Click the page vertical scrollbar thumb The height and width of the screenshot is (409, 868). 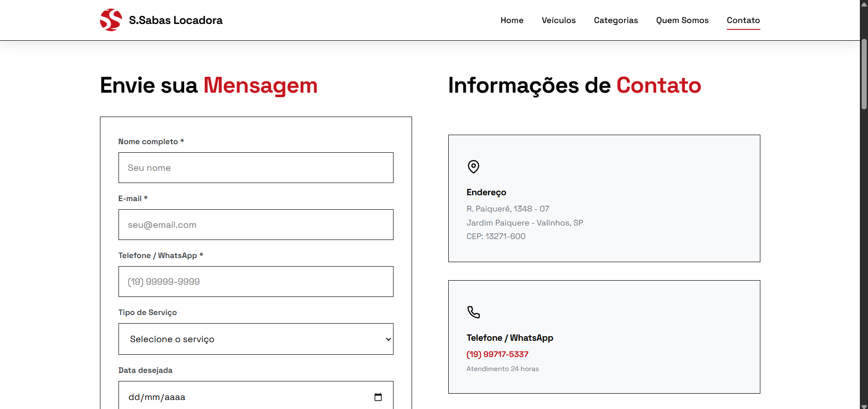pyautogui.click(x=864, y=74)
